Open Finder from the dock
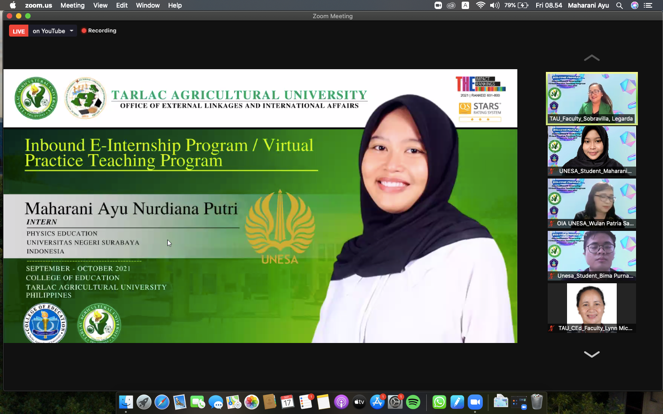The image size is (663, 414). 126,402
